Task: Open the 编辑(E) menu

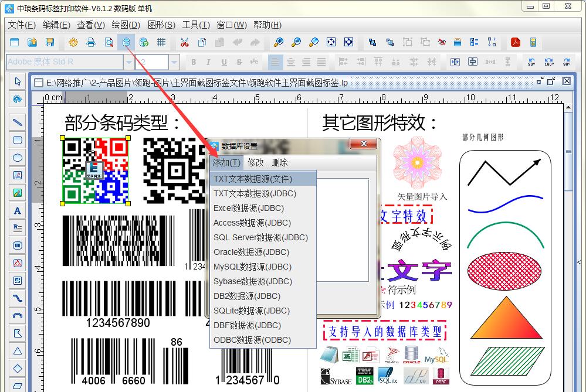Action: tap(56, 25)
